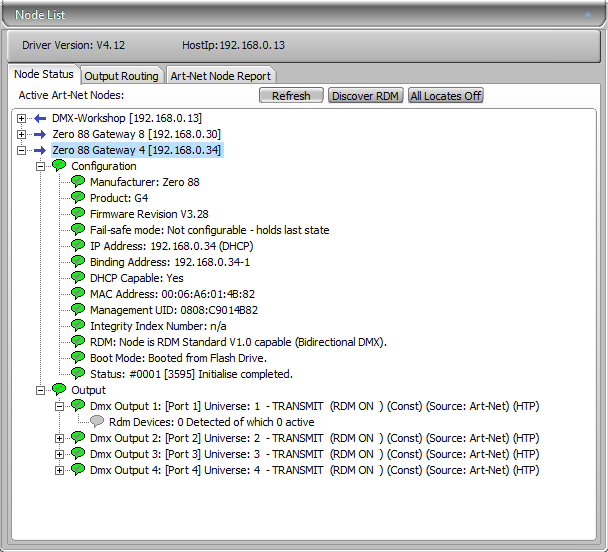Image resolution: width=608 pixels, height=552 pixels.
Task: Click 'Management UID: 0808:C9014B82' text
Action: coord(174,310)
